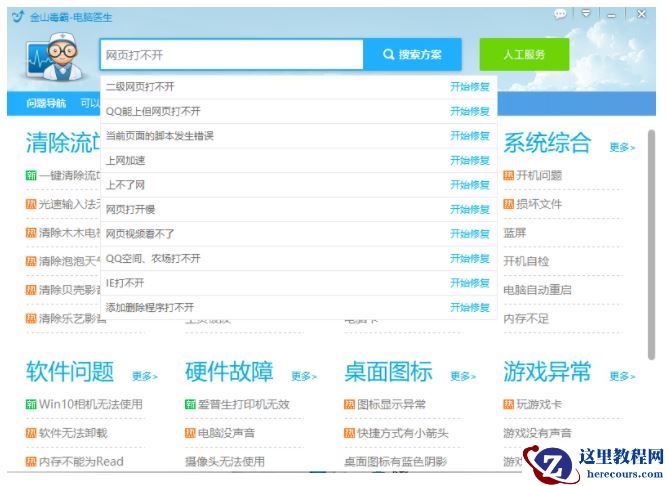Click the hot badge beside 快捷方式有小箭头
Screen dimensions: 669x486
point(349,433)
